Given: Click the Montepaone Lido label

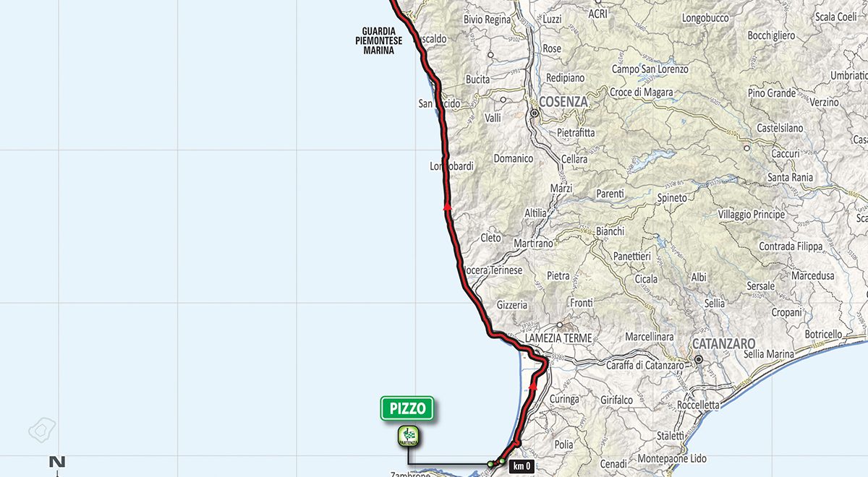Looking at the screenshot, I should click(673, 459).
